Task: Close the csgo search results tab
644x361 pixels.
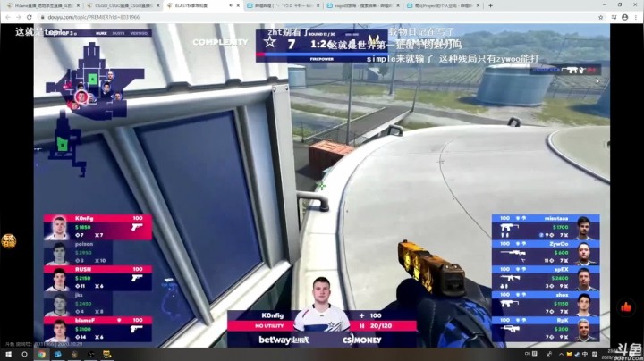Action: pyautogui.click(x=398, y=5)
